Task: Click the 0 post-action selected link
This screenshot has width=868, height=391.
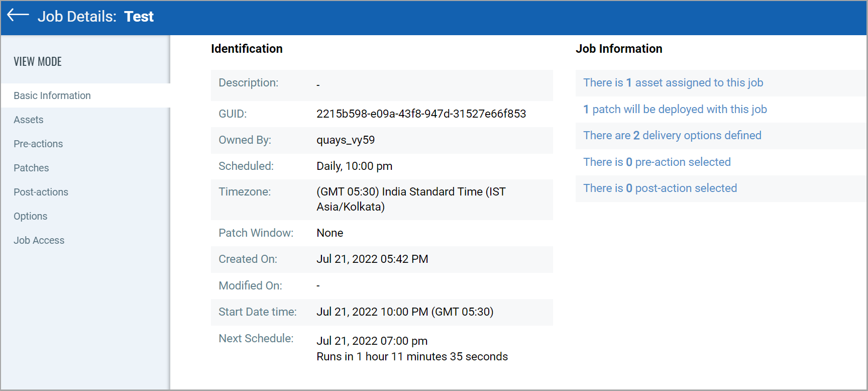Action: 660,188
